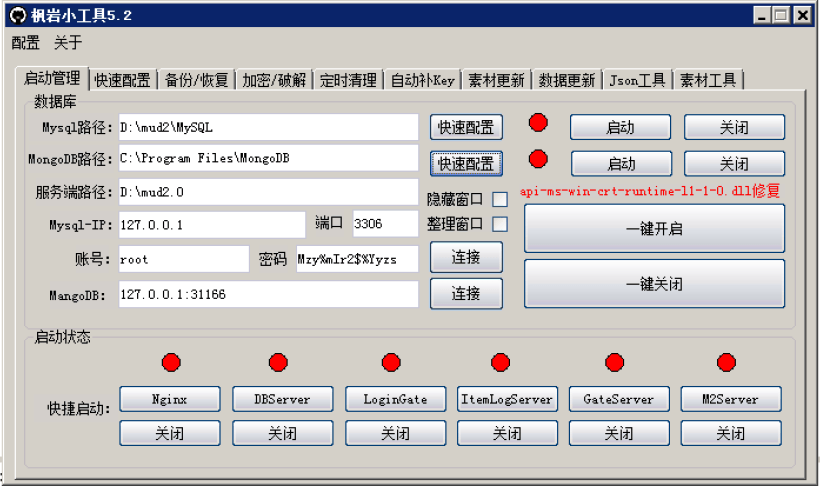The width and height of the screenshot is (820, 486).
Task: Click the red status light above GateServer
Action: 614,362
